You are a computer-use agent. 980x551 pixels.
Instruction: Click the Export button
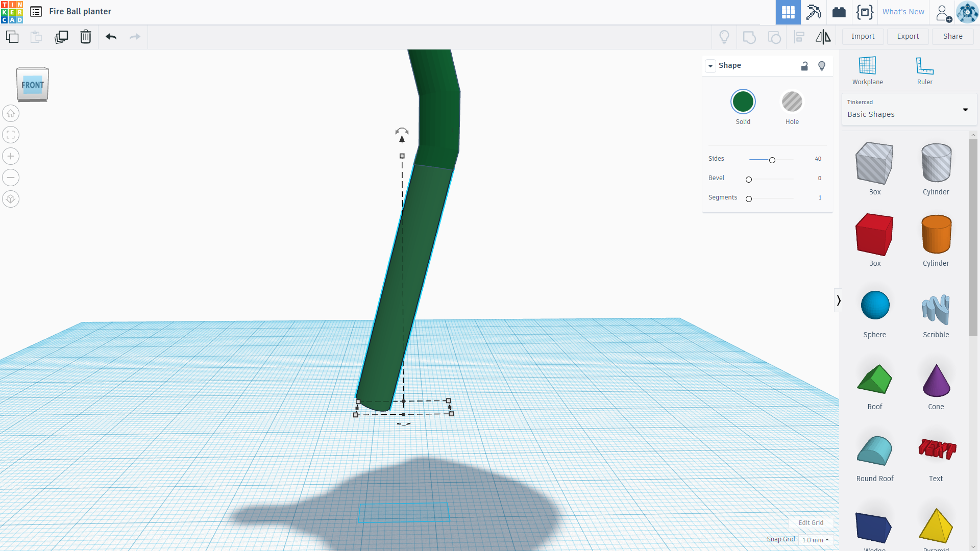(x=908, y=36)
